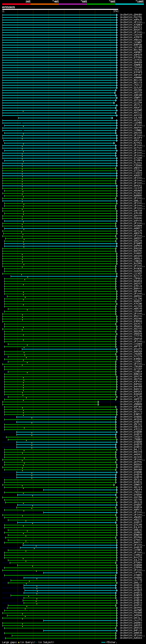Screen dimensions: 146x644
Task: Open hit UniRef100_B9SAT7
Action: tap(131, 30)
